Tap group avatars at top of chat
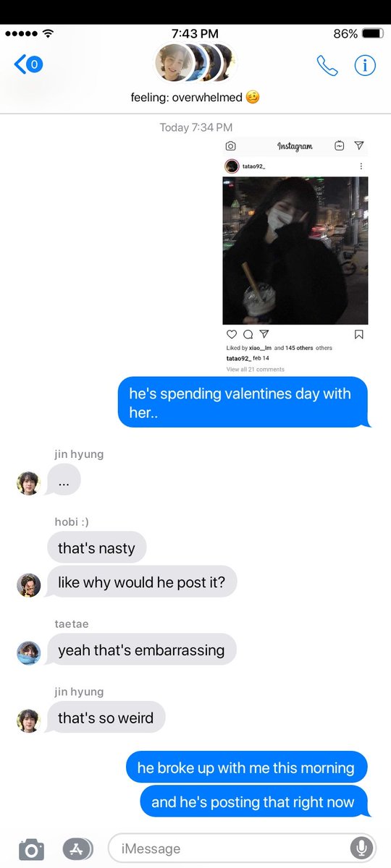 [195, 63]
